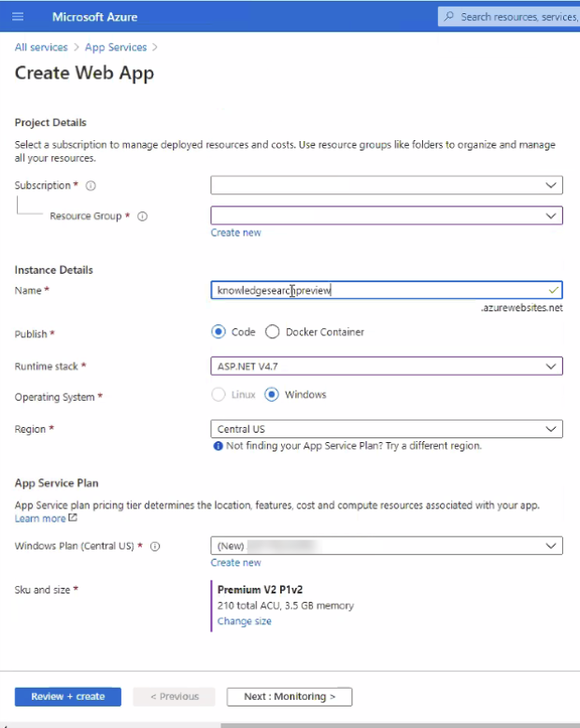Click the Review + create button
This screenshot has height=728, width=580.
coord(67,696)
